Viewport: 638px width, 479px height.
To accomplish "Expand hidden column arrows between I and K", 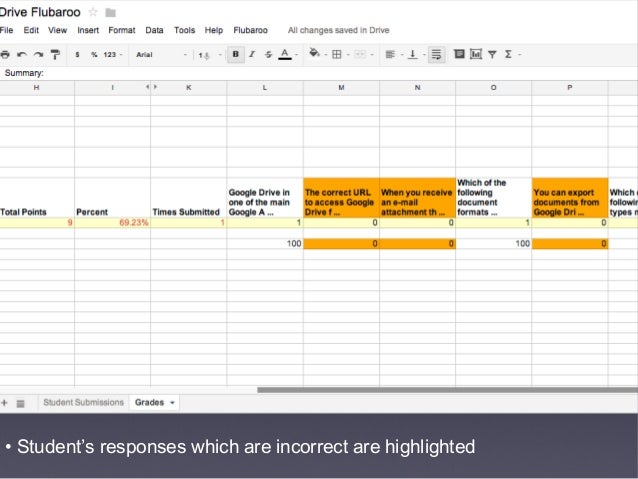I will 151,87.
